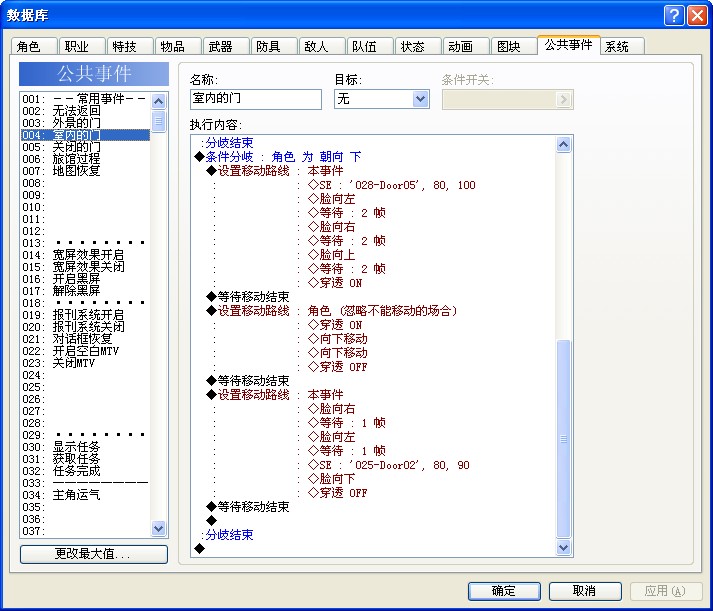Screen dimensions: 713x611
Task: Select the 等待：1 帧 line after 脸向右
Action: coord(347,423)
